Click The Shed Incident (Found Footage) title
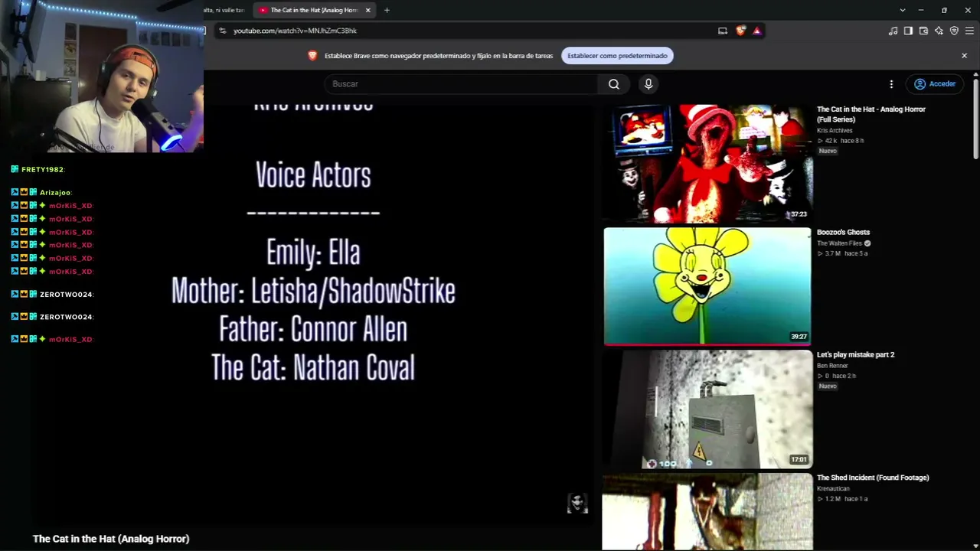Image resolution: width=980 pixels, height=551 pixels. [873, 478]
